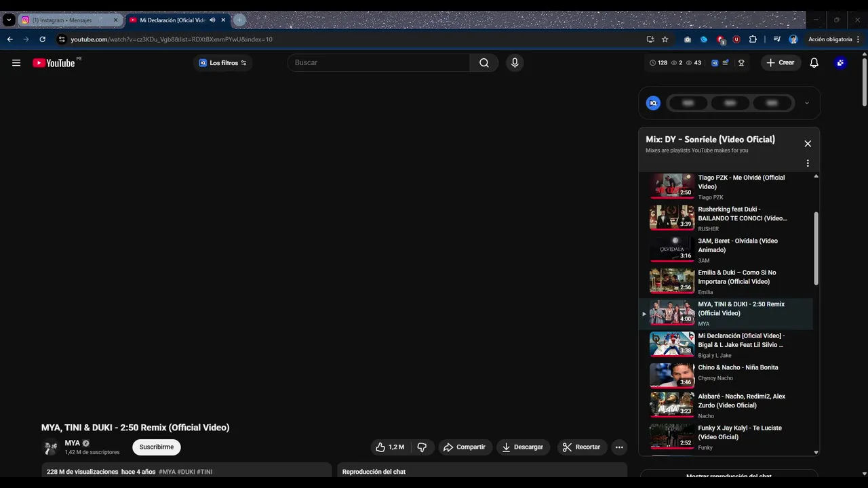Play Emilia & Duki Como Si No Importara
Screen dimensions: 868x488
point(727,282)
